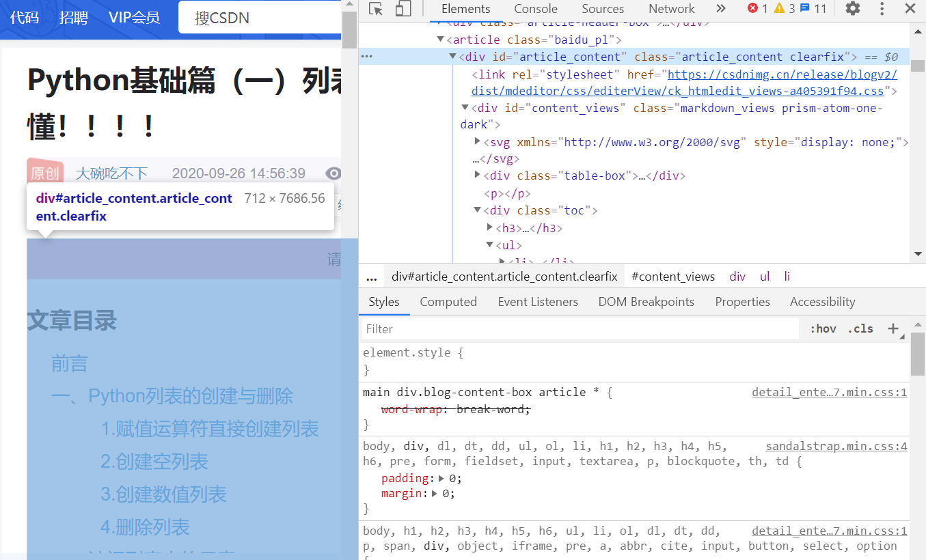
Task: Select div#article_content breadcrumb item
Action: (504, 277)
